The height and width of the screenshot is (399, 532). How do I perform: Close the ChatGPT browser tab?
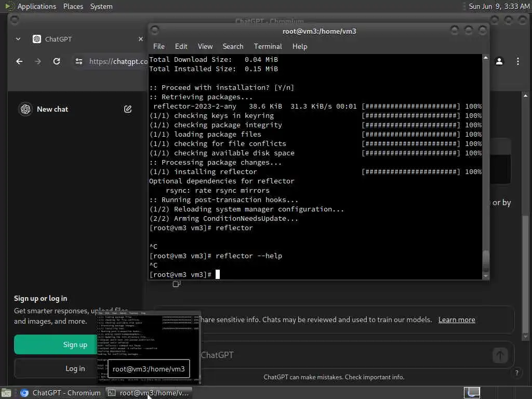click(140, 39)
